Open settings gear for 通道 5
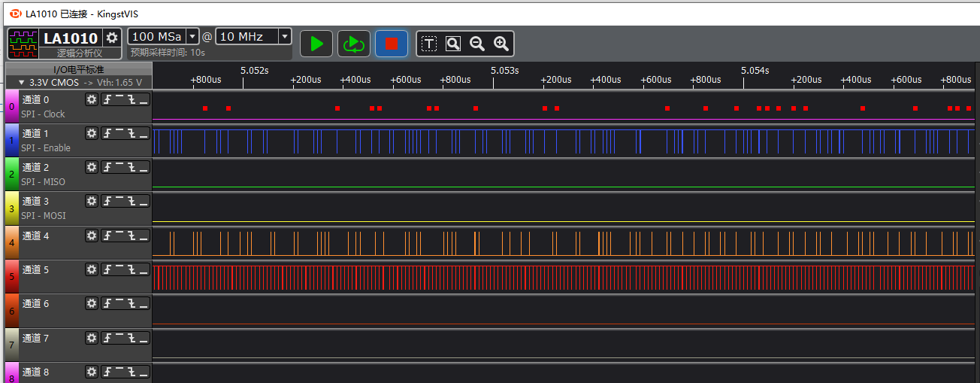980x383 pixels. [92, 269]
